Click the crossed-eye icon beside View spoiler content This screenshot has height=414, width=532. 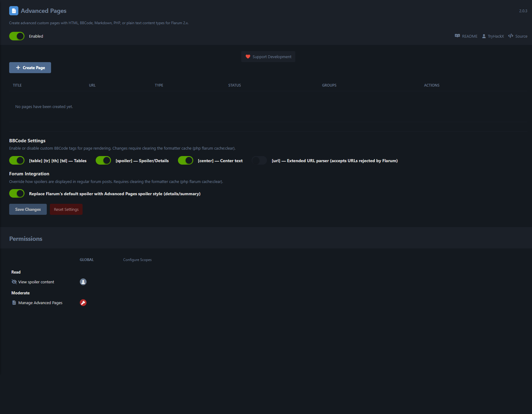tap(14, 282)
